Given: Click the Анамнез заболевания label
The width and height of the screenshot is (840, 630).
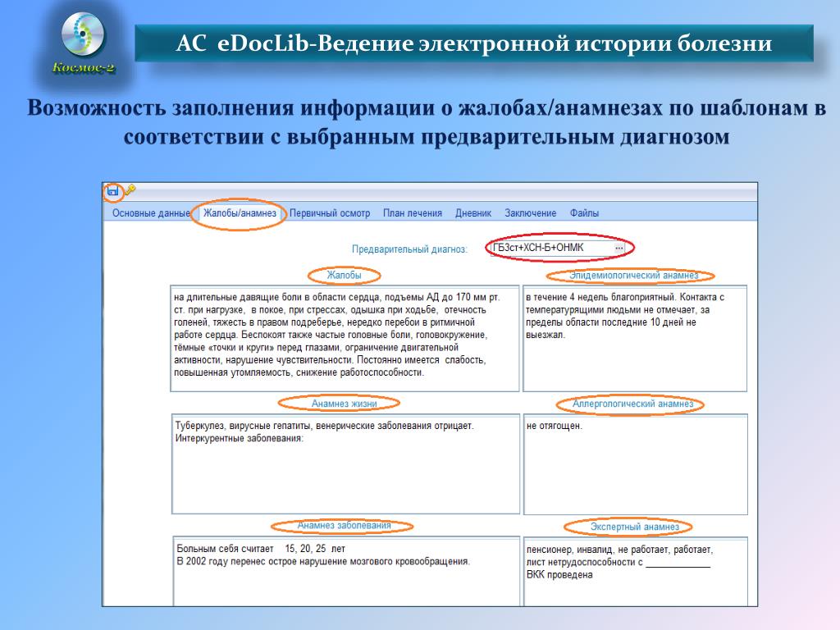Looking at the screenshot, I should pos(344,526).
